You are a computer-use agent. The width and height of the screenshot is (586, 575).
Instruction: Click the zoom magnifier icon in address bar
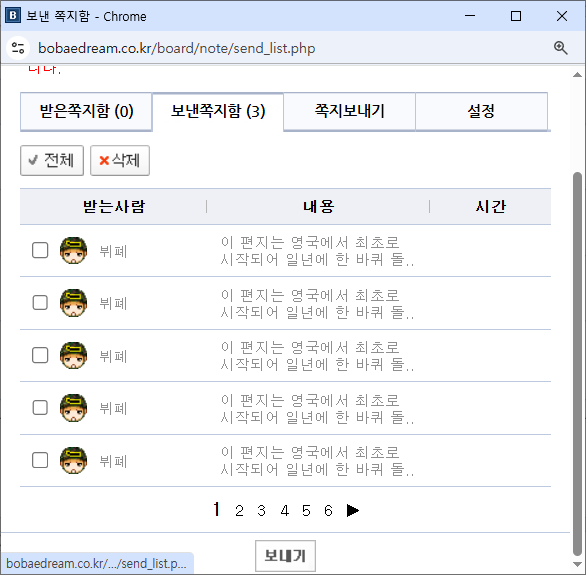click(561, 48)
